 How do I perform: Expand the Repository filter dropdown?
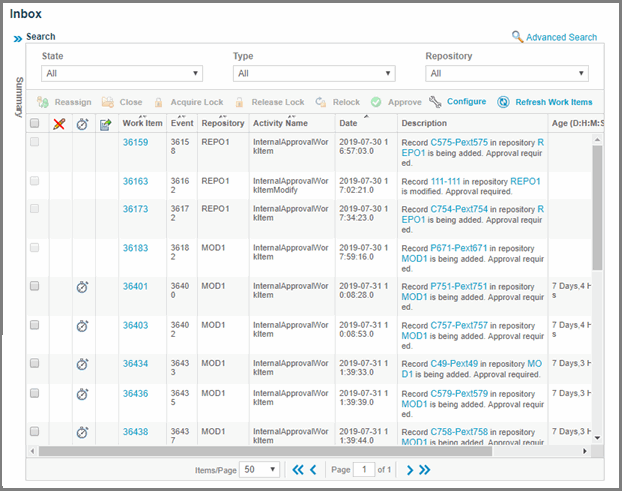[x=506, y=73]
